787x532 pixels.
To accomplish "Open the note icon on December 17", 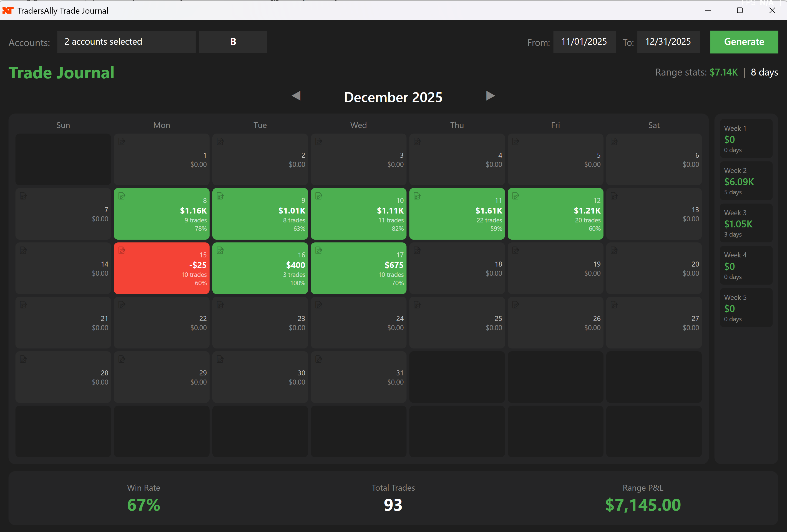I will click(x=319, y=250).
